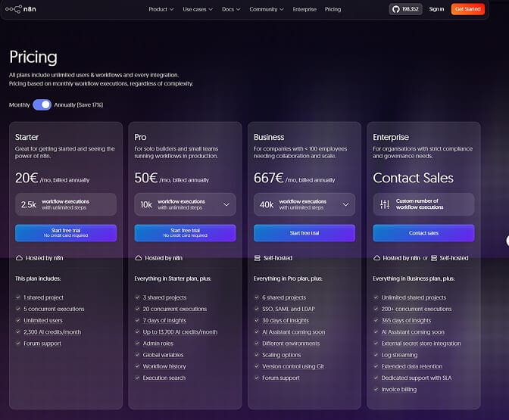Click the '667€' Business price

[269, 178]
